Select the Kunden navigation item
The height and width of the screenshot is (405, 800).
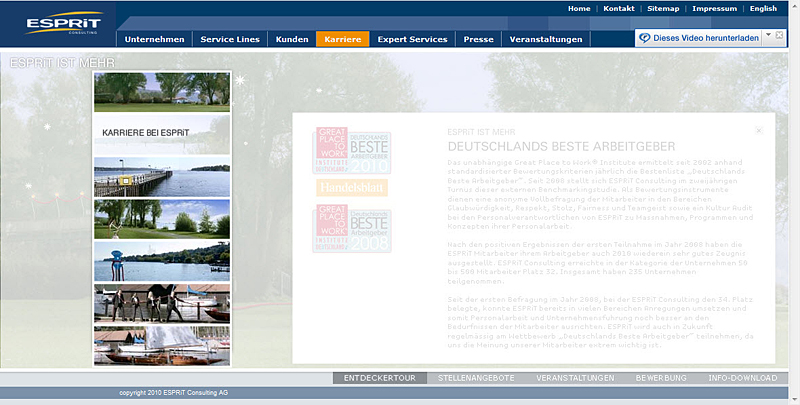click(x=291, y=39)
